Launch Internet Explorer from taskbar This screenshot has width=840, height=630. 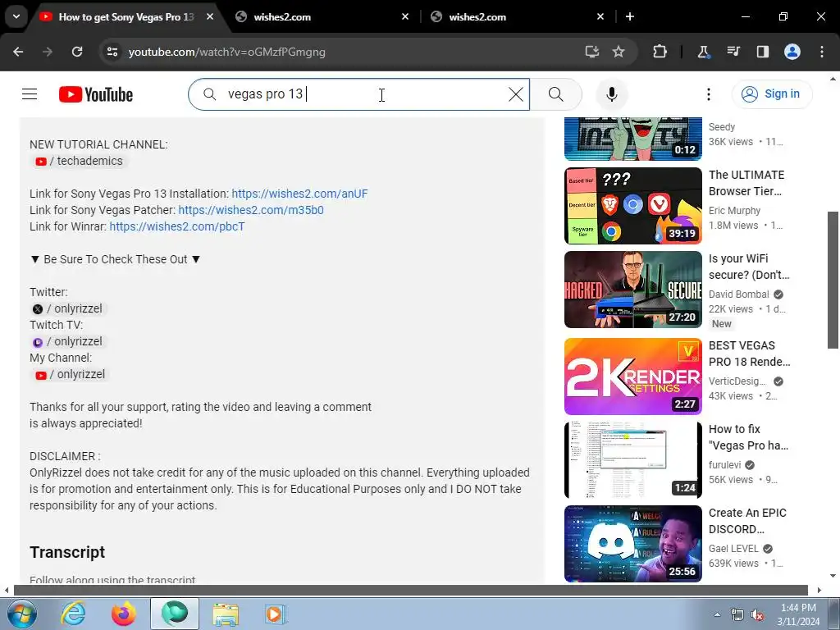coord(73,614)
